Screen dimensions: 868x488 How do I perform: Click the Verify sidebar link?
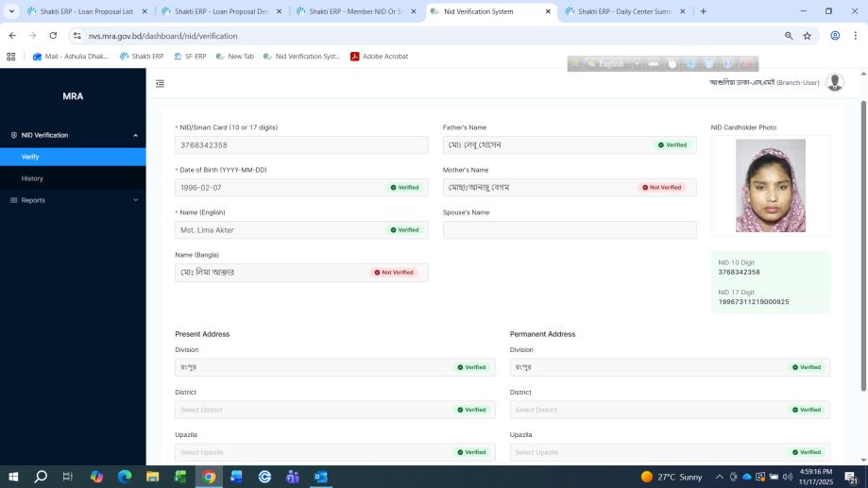tap(30, 157)
